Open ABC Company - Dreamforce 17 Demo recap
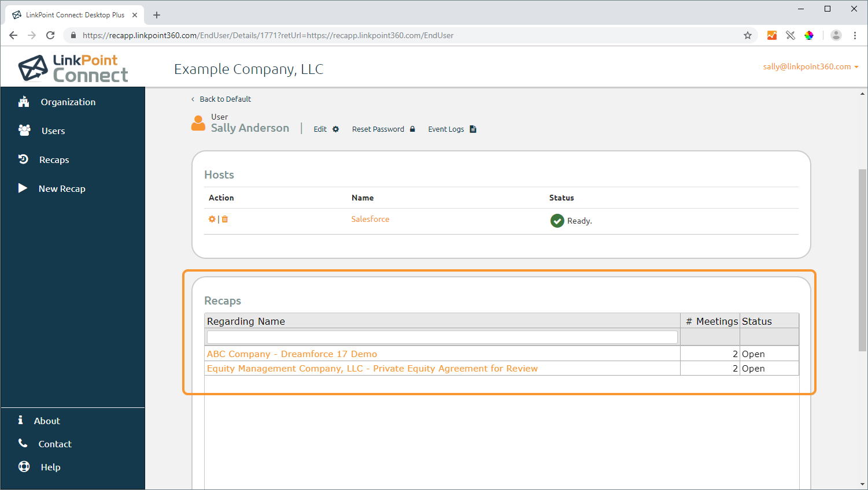The image size is (868, 490). pos(292,354)
